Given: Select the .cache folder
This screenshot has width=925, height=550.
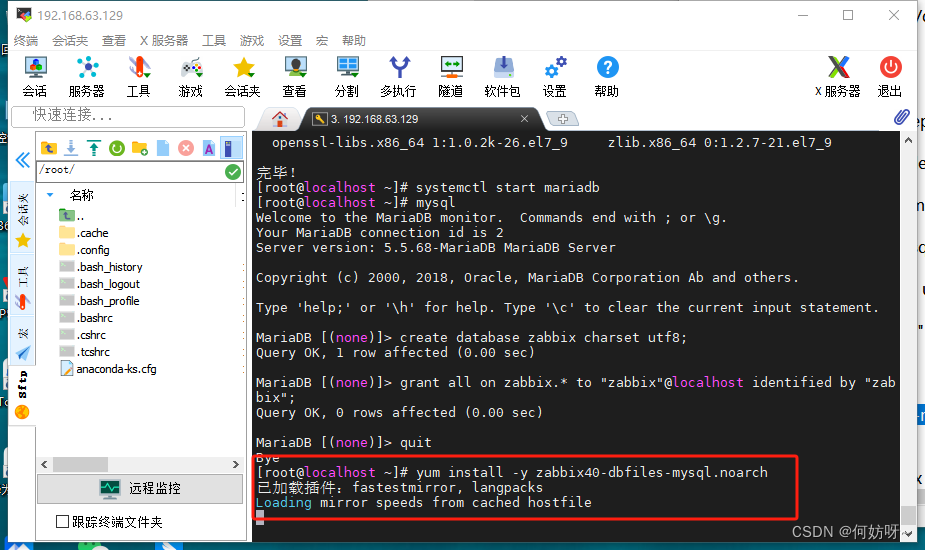Looking at the screenshot, I should [84, 233].
